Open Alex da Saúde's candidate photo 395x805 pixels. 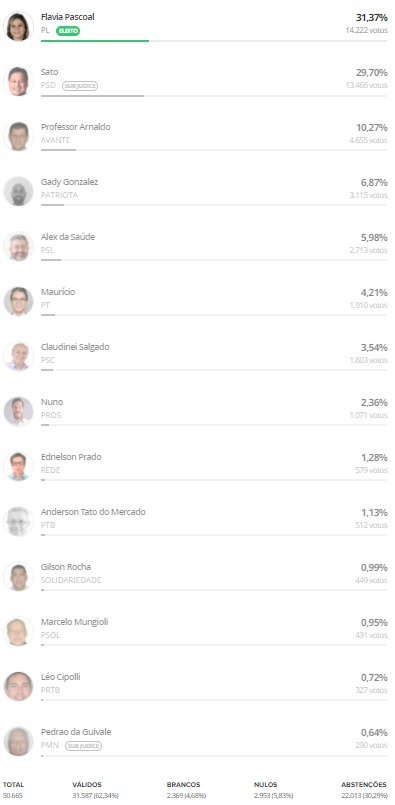coord(18,246)
